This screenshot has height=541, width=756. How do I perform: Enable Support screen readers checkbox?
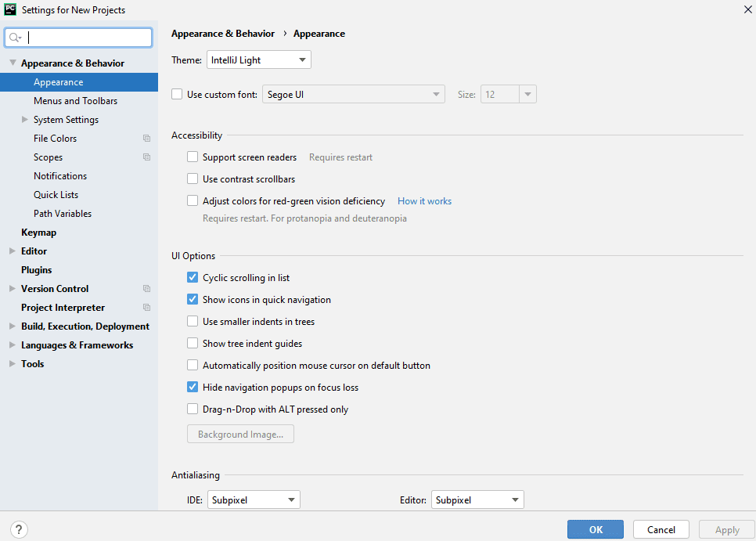pos(193,157)
